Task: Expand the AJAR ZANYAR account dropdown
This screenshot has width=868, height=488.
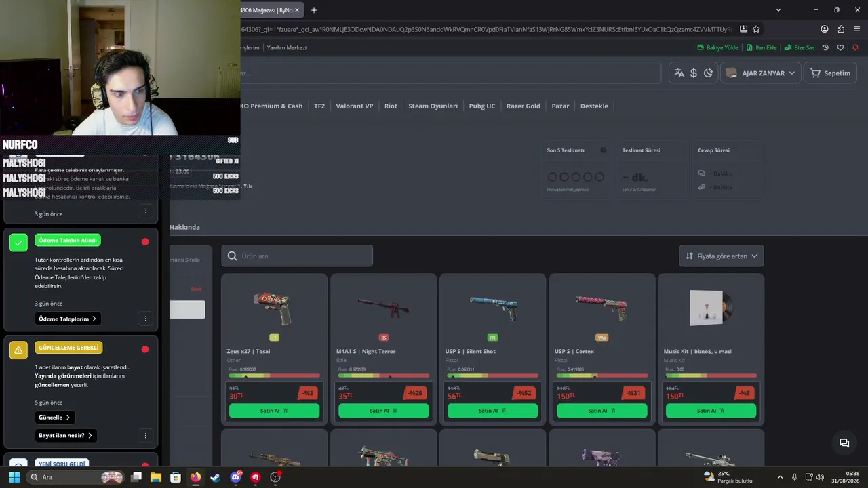Action: pyautogui.click(x=760, y=73)
